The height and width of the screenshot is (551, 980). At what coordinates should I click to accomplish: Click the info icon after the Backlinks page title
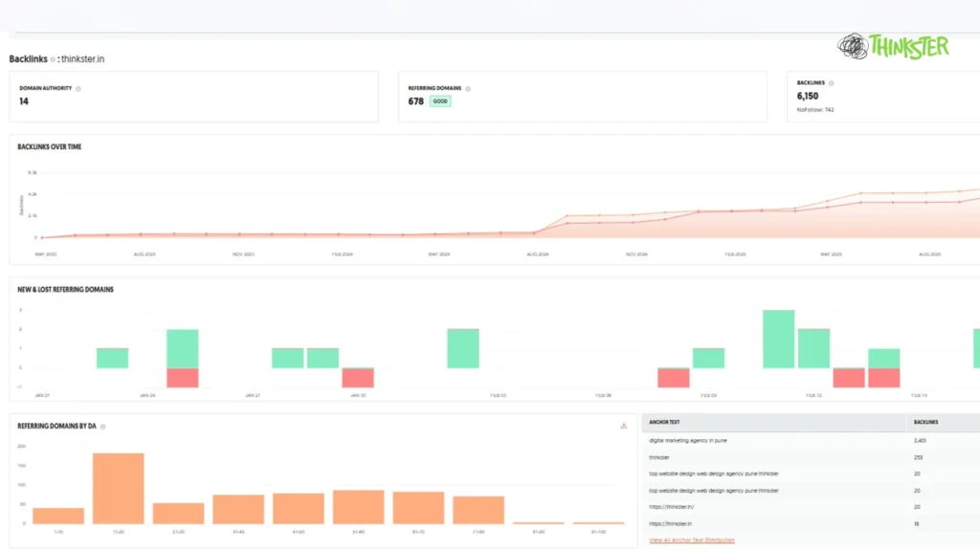click(x=53, y=59)
